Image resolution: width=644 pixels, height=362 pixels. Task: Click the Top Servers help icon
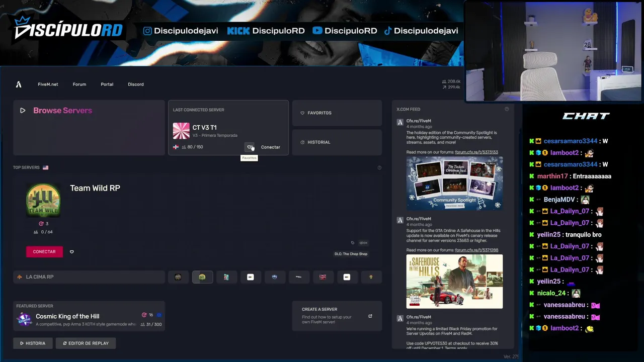coord(379,168)
